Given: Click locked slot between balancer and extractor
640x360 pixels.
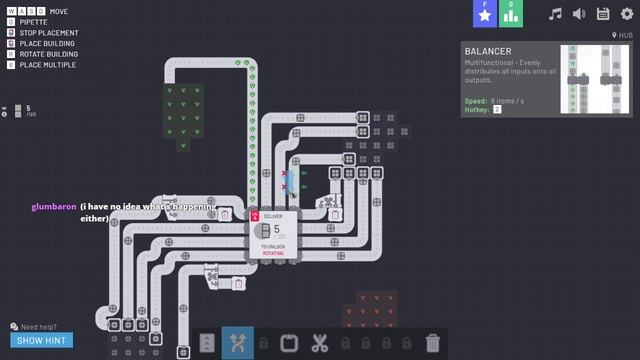Looking at the screenshot, I should [x=264, y=343].
